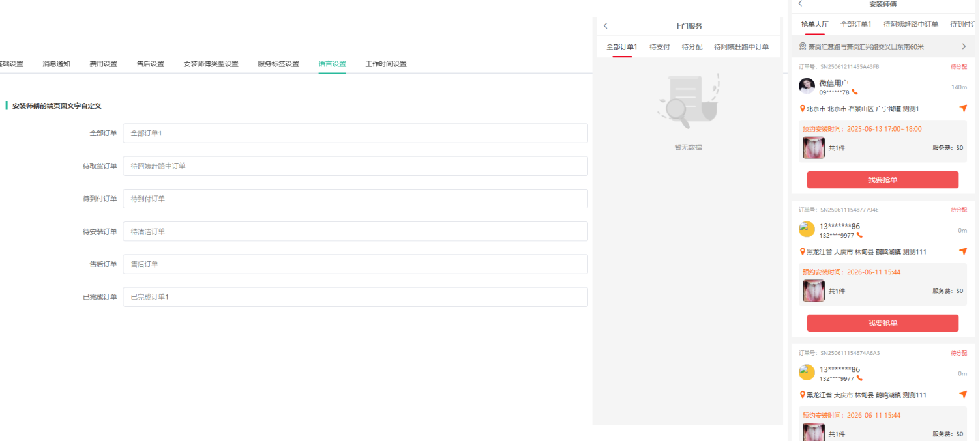Click back arrow in 上门服务 header
The height and width of the screenshot is (441, 980).
(x=606, y=26)
